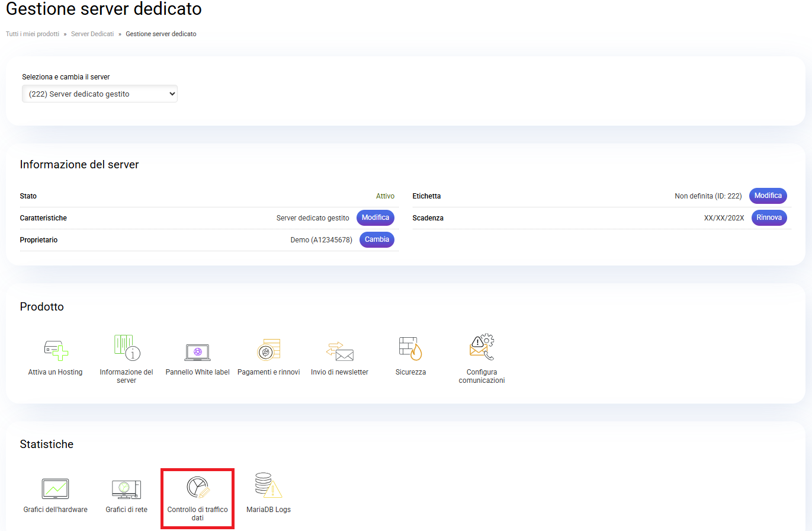Open the Invio di newsletter icon

[339, 351]
